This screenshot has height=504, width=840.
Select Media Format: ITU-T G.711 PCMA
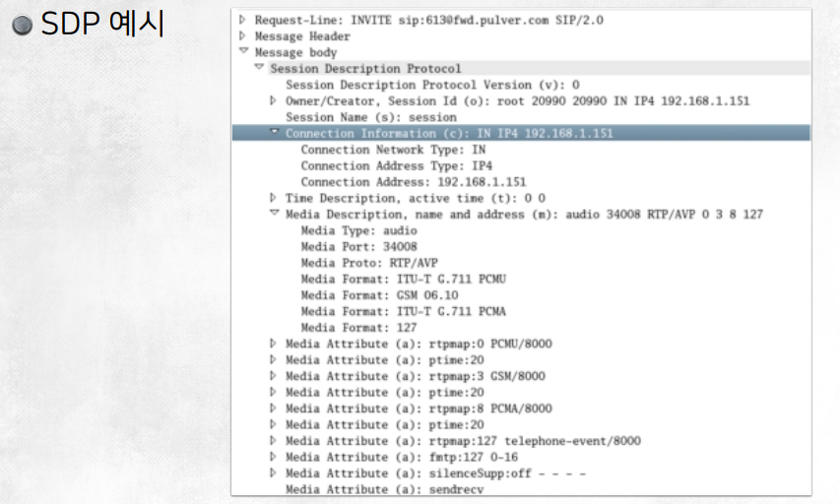pos(403,311)
